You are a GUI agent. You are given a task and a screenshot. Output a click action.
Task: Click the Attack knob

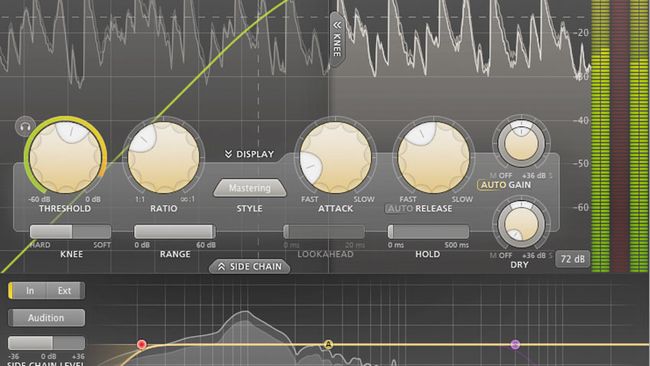[x=335, y=158]
